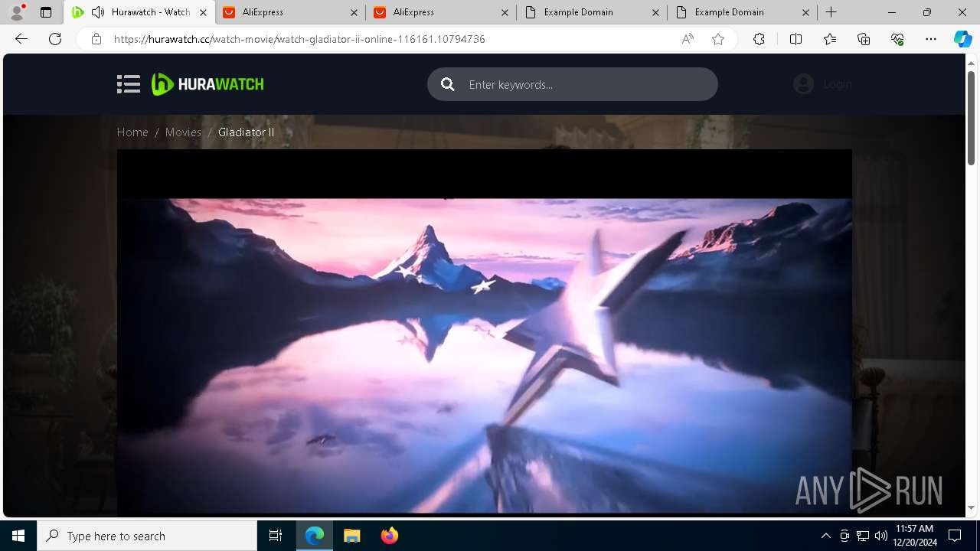980x551 pixels.
Task: Open Browser essentials
Action: 897,39
